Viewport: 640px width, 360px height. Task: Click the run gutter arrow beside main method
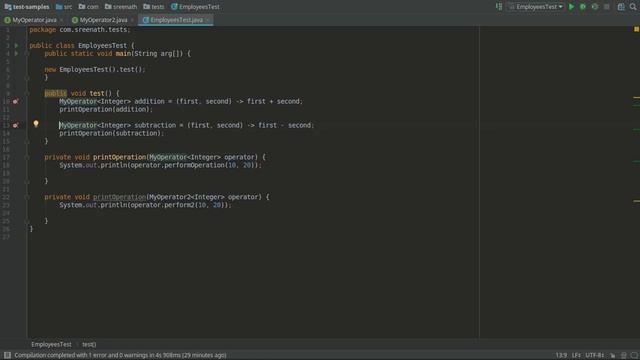[16, 53]
